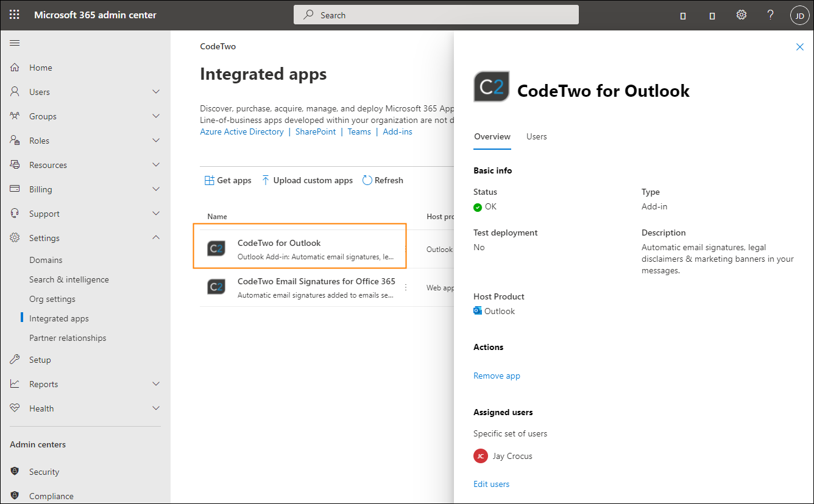Expand the Billing navigation section
The width and height of the screenshot is (814, 504).
tap(156, 189)
